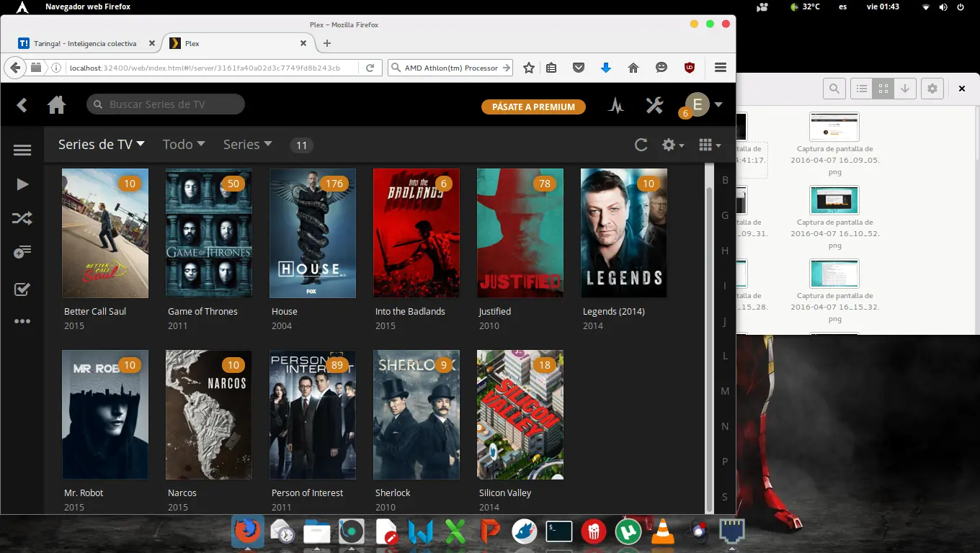Reload the page in the Firefox address bar
Screen dimensions: 980x553
click(370, 68)
